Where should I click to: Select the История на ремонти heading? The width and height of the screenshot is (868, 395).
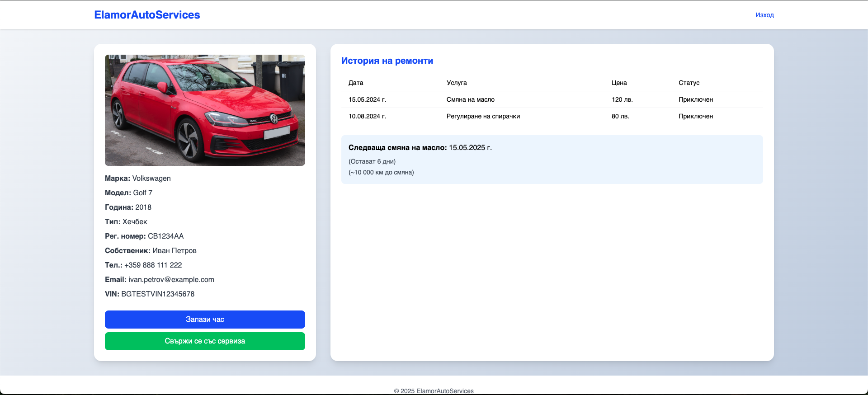[387, 61]
